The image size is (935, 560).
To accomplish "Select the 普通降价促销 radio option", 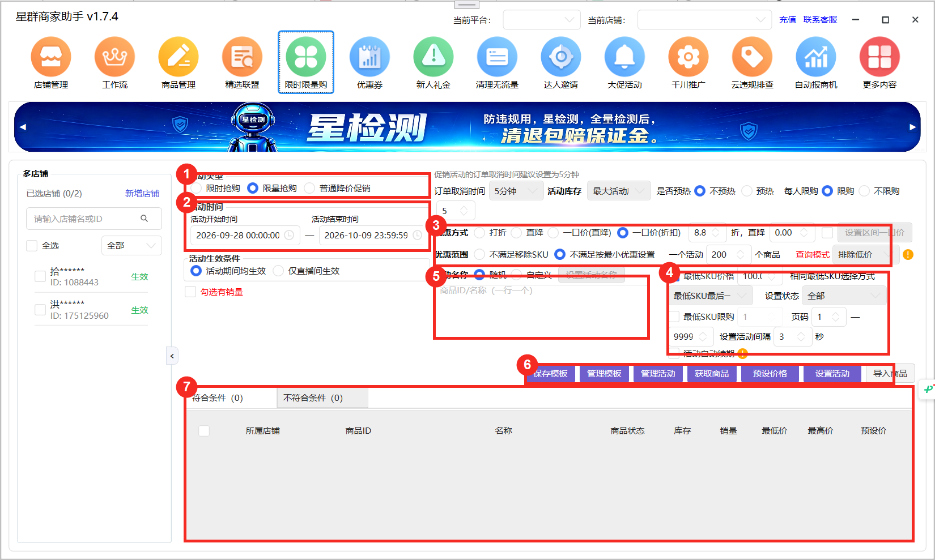I will 309,188.
